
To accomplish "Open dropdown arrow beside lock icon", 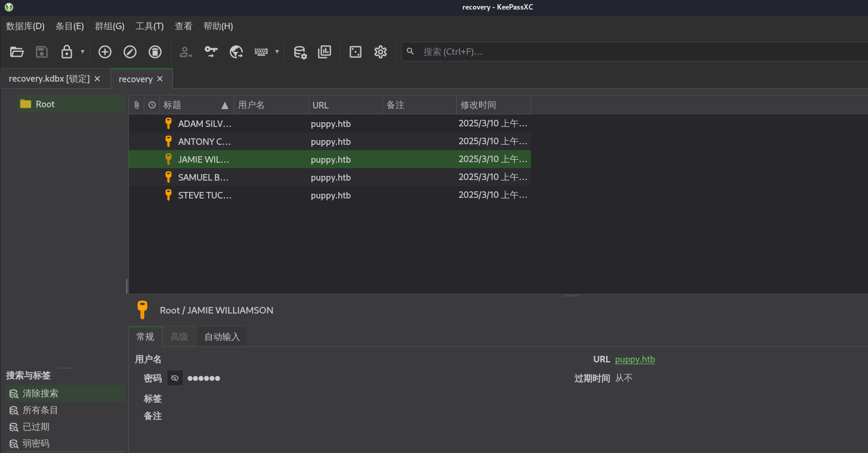I will pos(82,52).
